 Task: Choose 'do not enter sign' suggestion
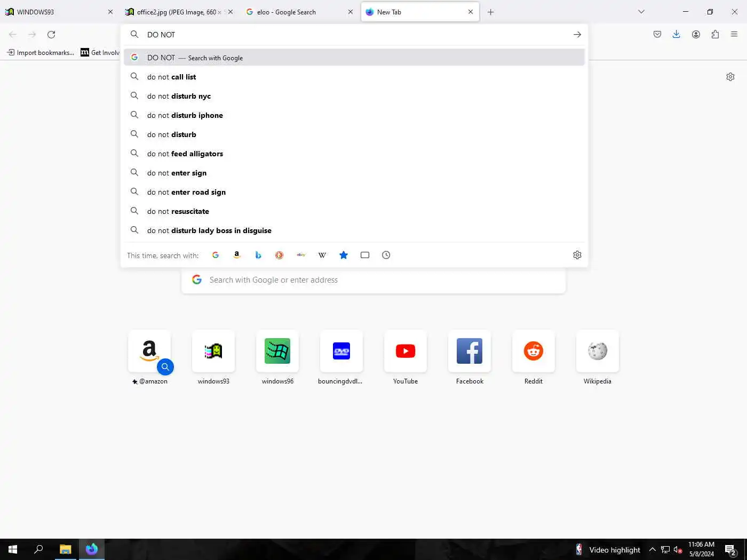(354, 173)
